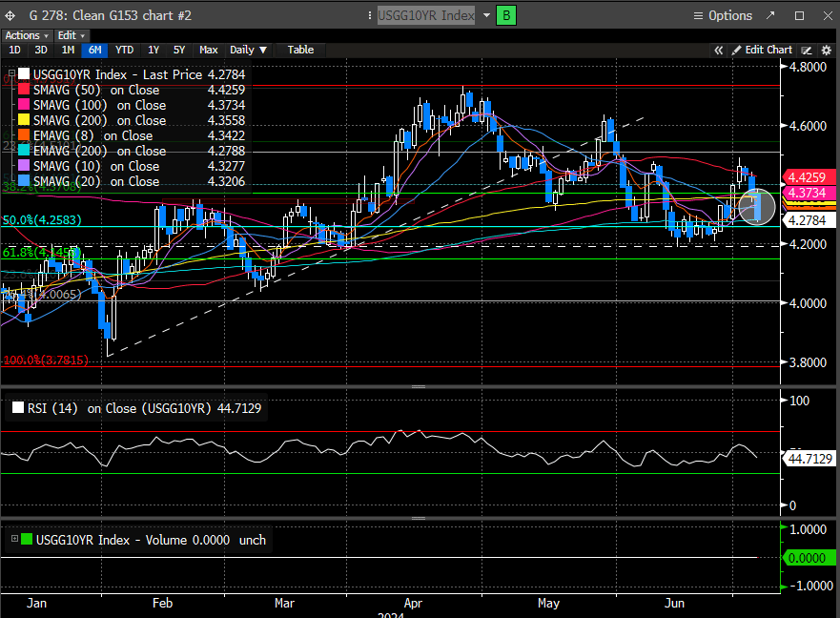Toggle the USGG10YR legend collapse box
The width and height of the screenshot is (840, 618).
12,74
